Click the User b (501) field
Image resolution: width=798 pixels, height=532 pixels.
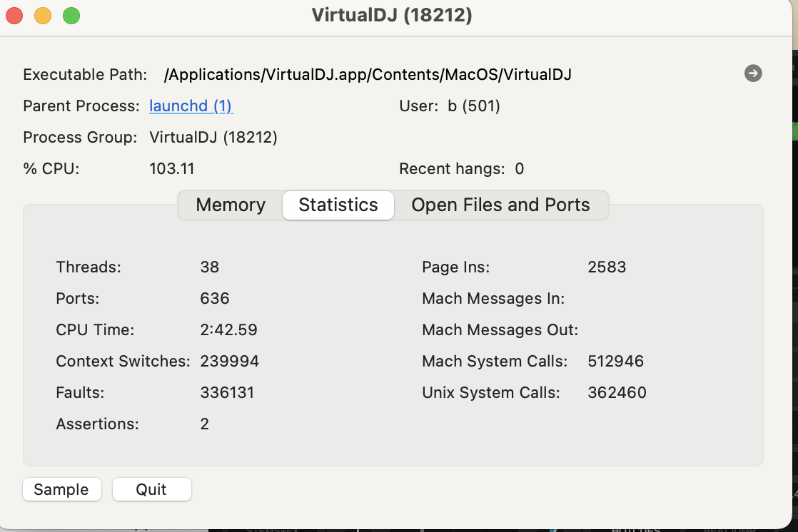(x=473, y=106)
